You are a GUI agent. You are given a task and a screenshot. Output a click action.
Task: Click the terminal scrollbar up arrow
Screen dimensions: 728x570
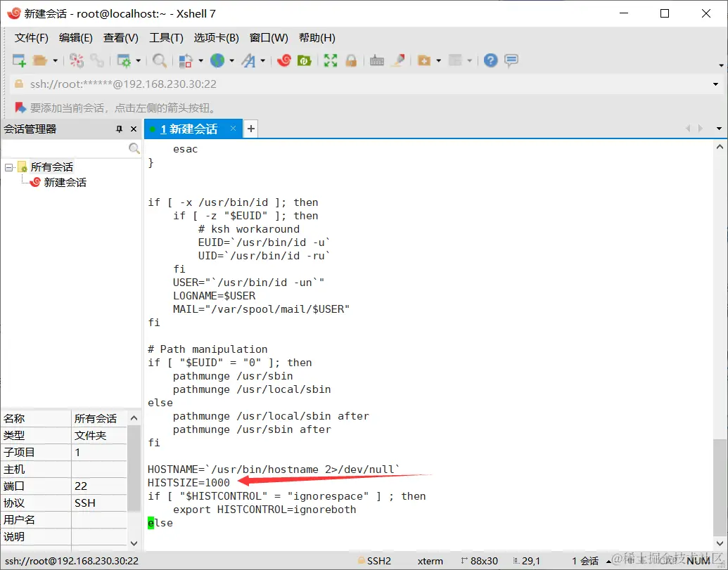[720, 147]
